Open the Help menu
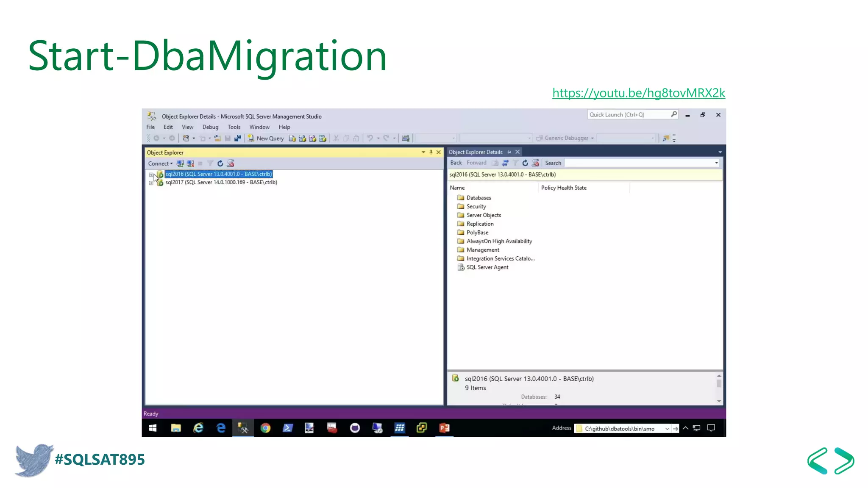Screen dimensions: 868x488 [284, 127]
